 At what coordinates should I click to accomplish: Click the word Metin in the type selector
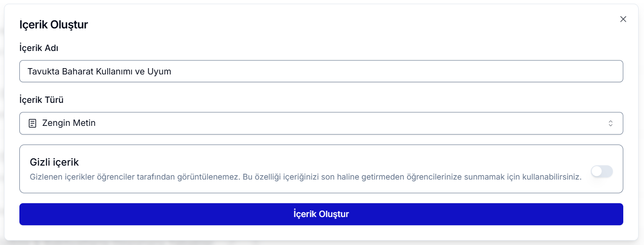pos(85,123)
